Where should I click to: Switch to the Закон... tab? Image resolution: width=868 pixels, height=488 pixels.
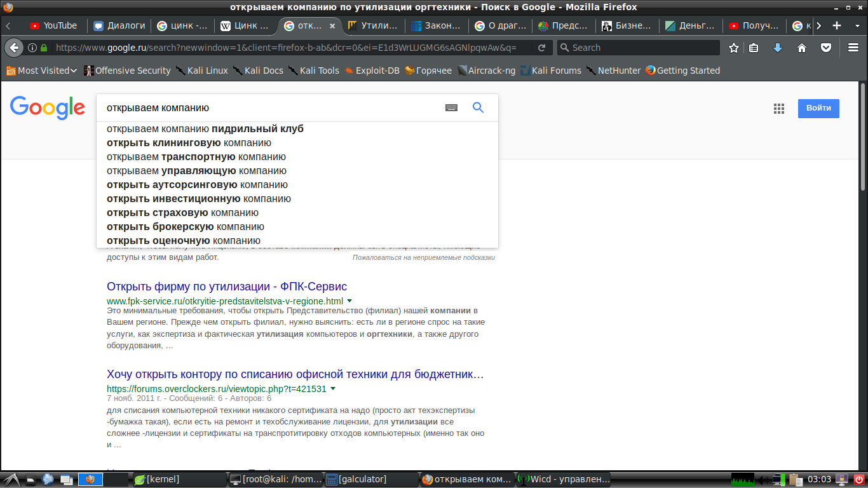(437, 26)
